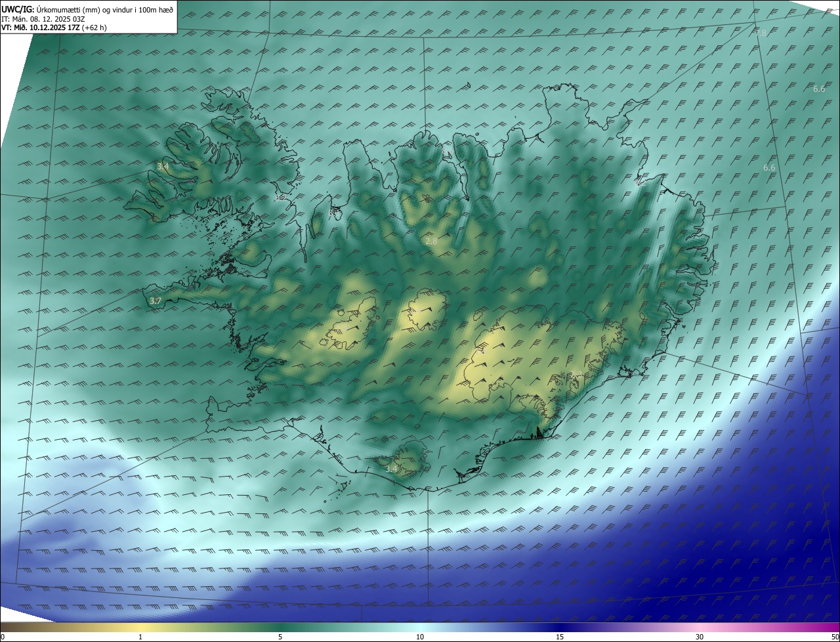The image size is (840, 642).
Task: Click the pale yellow colorbar segment above 1
Action: (x=140, y=627)
